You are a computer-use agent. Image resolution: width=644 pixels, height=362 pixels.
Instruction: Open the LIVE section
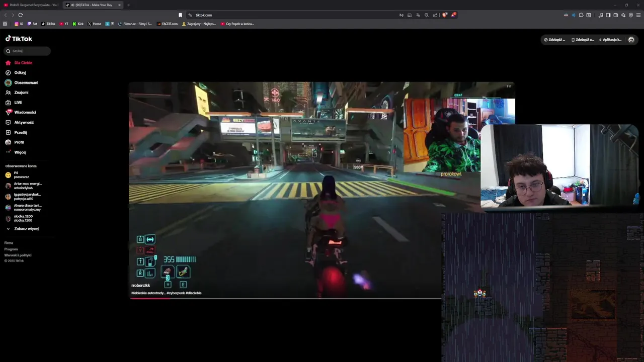coord(14,103)
